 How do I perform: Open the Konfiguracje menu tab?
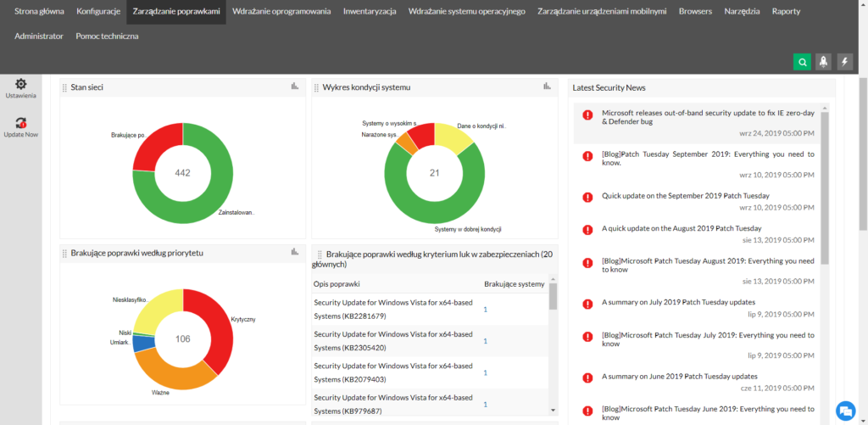click(x=97, y=12)
